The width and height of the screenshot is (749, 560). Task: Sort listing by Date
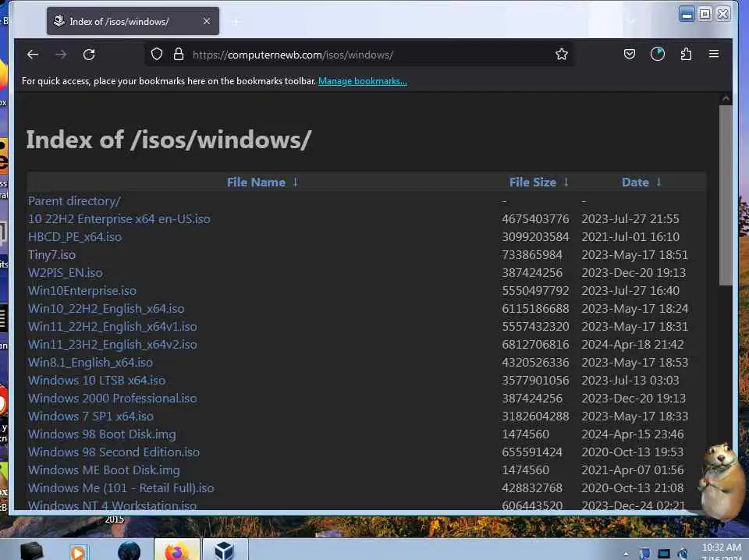pos(635,183)
